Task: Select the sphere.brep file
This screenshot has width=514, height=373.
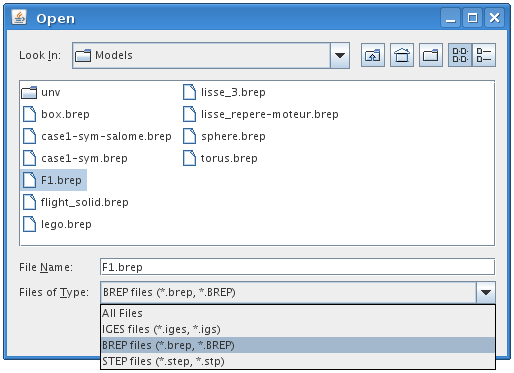Action: pyautogui.click(x=224, y=136)
